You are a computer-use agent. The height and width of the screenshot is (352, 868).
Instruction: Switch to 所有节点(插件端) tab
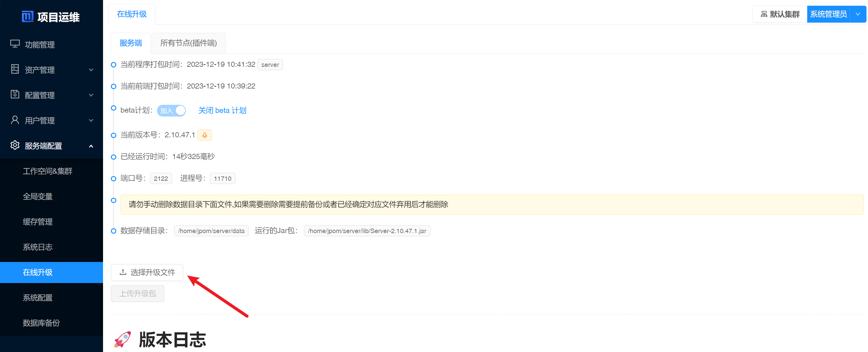[x=188, y=43]
